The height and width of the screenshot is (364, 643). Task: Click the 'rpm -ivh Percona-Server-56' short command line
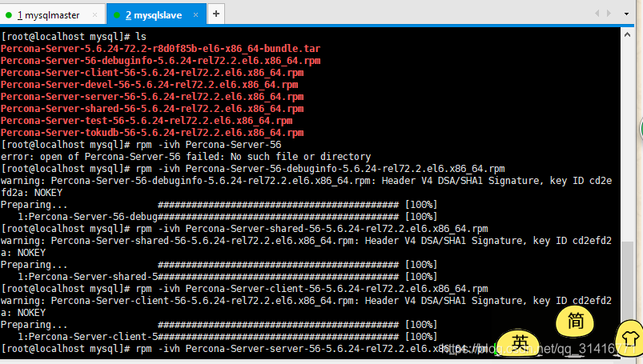tap(141, 145)
